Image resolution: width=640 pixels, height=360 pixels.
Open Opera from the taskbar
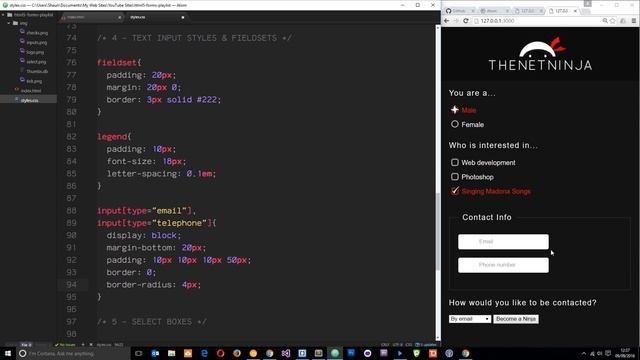click(220, 353)
